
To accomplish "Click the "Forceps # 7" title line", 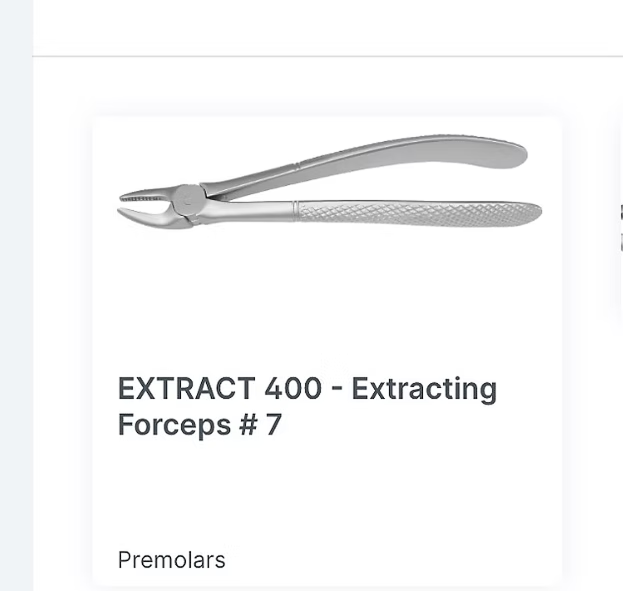I will pos(199,425).
